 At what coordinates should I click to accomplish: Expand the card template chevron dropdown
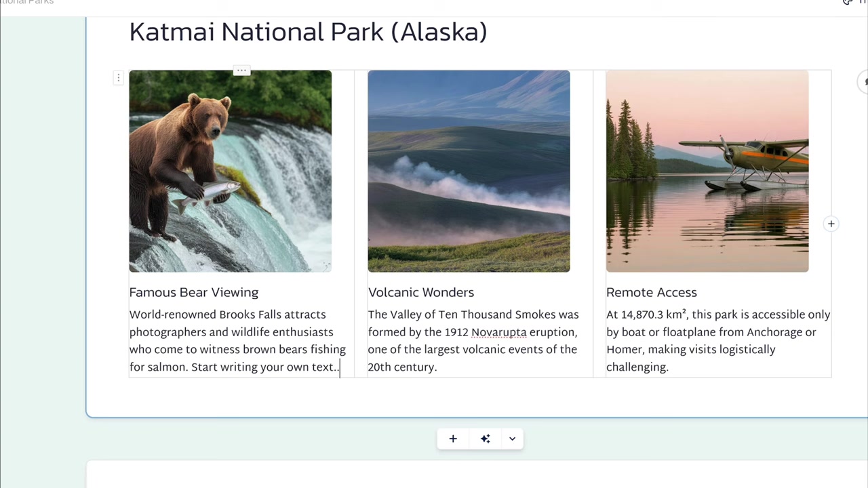coord(512,439)
